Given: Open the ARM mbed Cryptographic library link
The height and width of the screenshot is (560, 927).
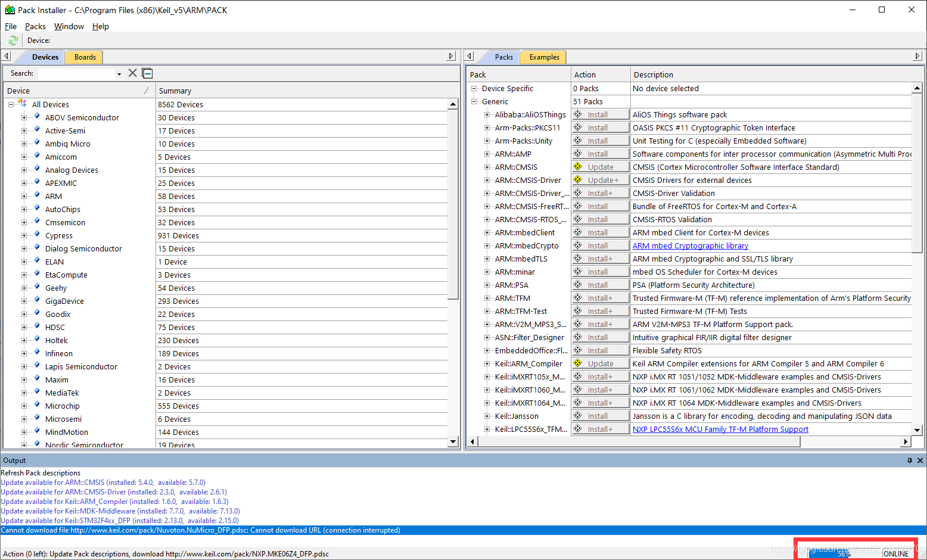Looking at the screenshot, I should point(690,245).
